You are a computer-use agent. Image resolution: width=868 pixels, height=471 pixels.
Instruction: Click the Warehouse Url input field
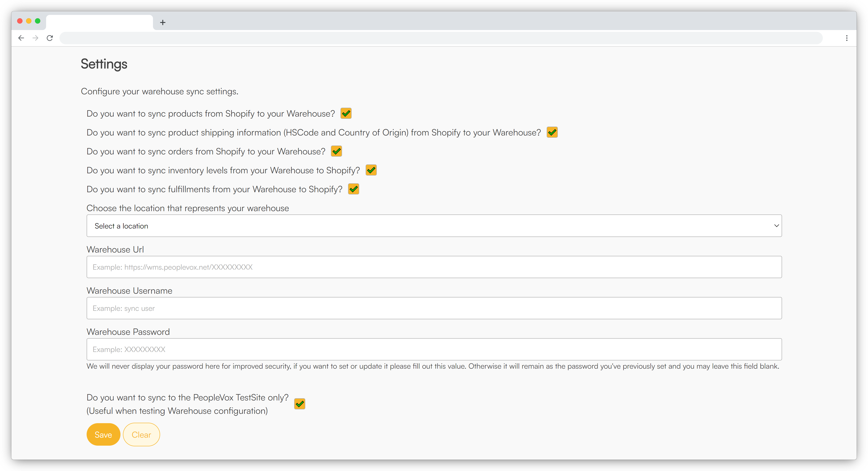(434, 267)
